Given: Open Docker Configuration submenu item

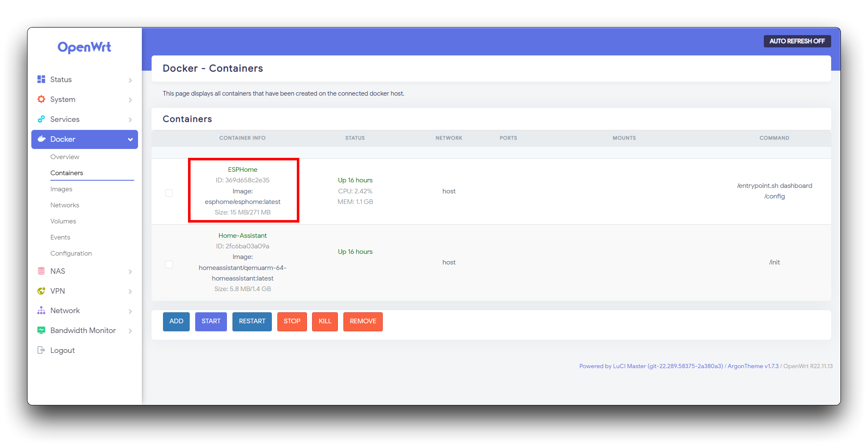Looking at the screenshot, I should click(71, 253).
